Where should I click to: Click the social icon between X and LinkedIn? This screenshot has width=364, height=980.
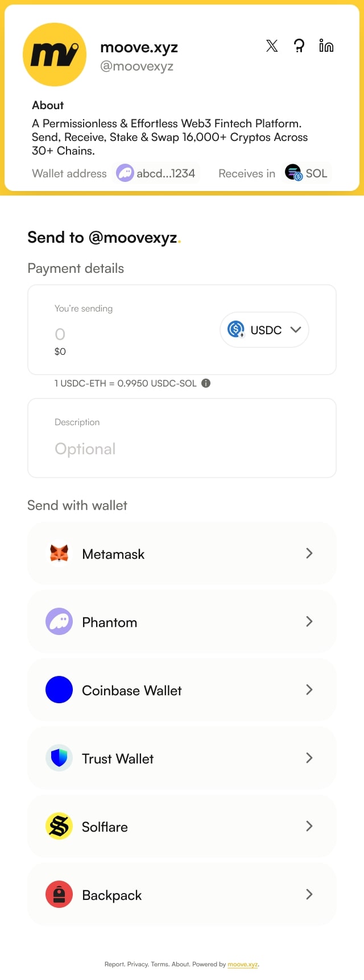pos(299,46)
